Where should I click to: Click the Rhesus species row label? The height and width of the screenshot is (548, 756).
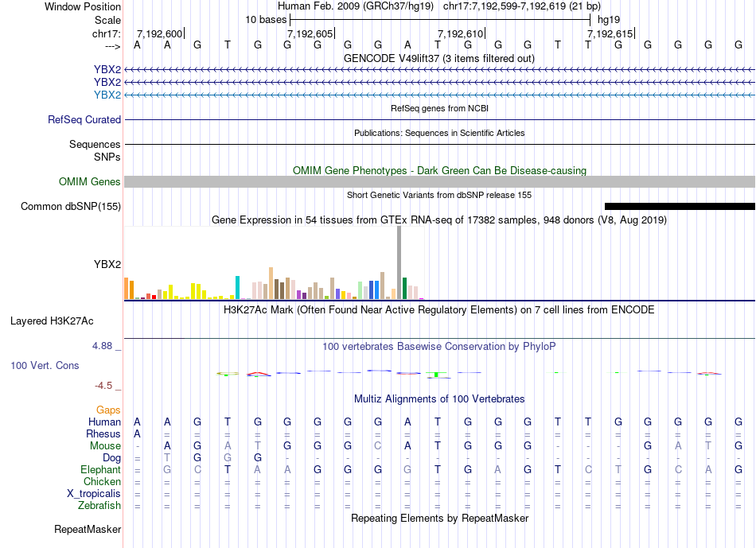pos(103,434)
